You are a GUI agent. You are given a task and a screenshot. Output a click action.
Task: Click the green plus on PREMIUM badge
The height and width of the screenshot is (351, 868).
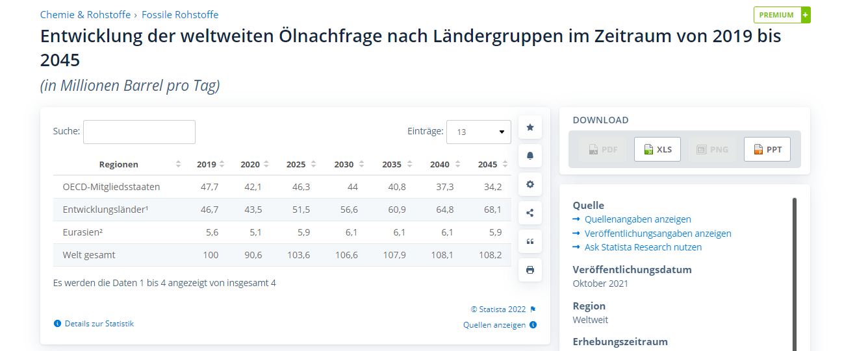point(806,15)
